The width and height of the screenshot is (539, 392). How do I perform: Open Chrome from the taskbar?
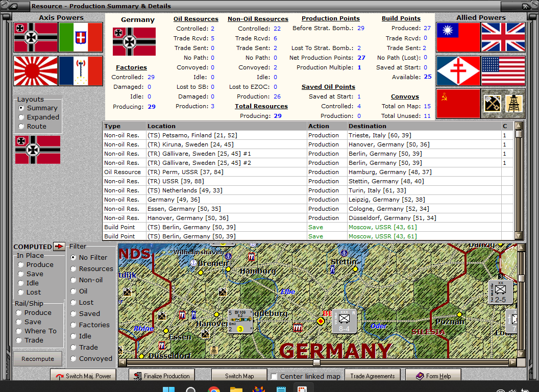click(x=214, y=389)
